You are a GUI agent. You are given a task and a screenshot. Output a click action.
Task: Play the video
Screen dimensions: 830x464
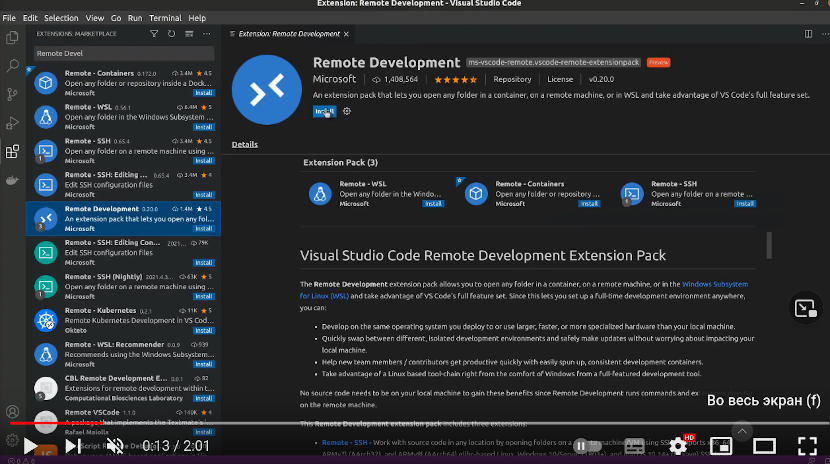30,446
